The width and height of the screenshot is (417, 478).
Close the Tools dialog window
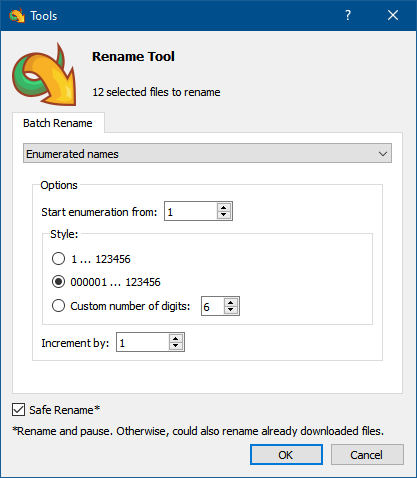393,15
